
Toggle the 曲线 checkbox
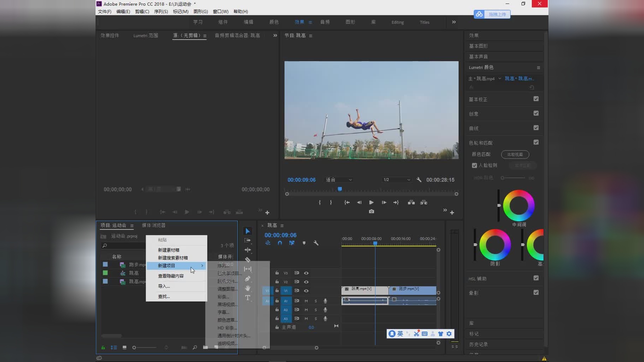coord(536,128)
